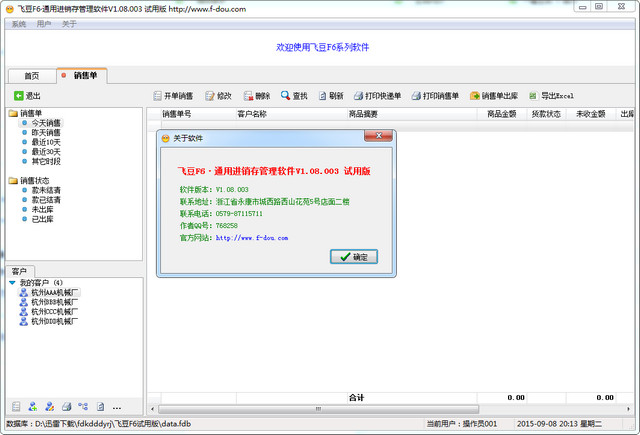Click the 欢迎使用飞豆F6系列软件 banner text
The width and height of the screenshot is (640, 435).
322,47
